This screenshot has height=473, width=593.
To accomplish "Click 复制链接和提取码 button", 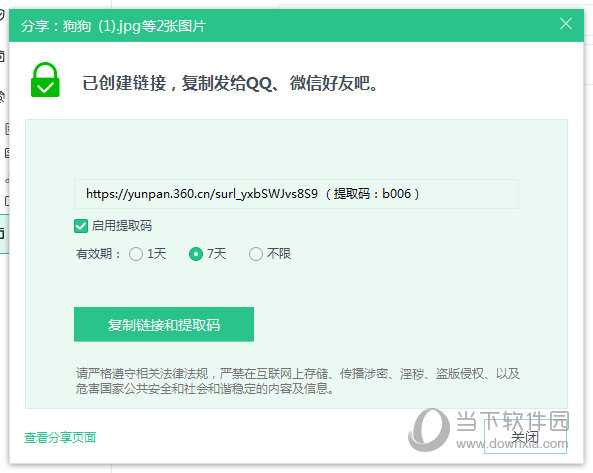I will (x=164, y=324).
